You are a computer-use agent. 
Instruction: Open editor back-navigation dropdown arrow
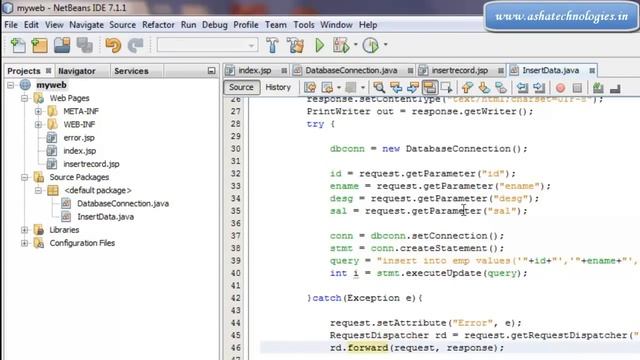339,87
